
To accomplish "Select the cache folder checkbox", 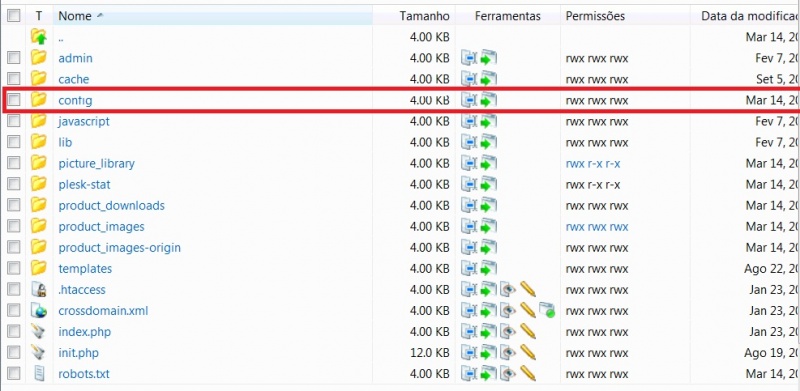I will [14, 79].
